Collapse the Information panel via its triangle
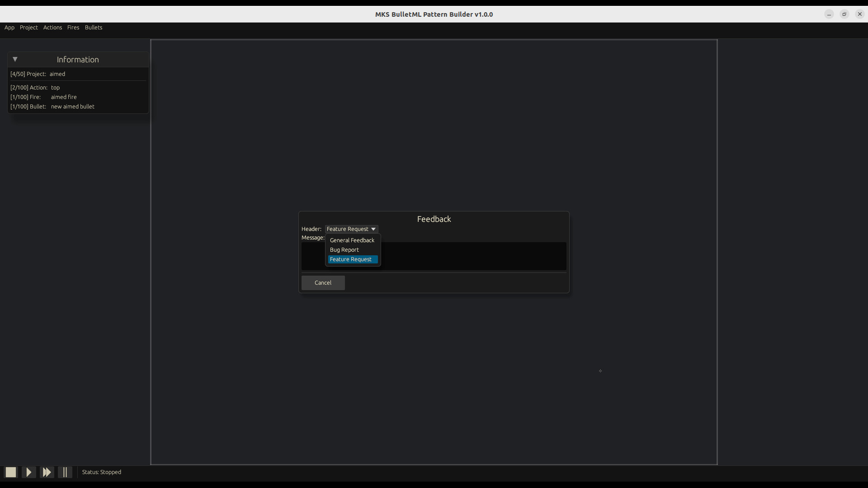 tap(15, 59)
